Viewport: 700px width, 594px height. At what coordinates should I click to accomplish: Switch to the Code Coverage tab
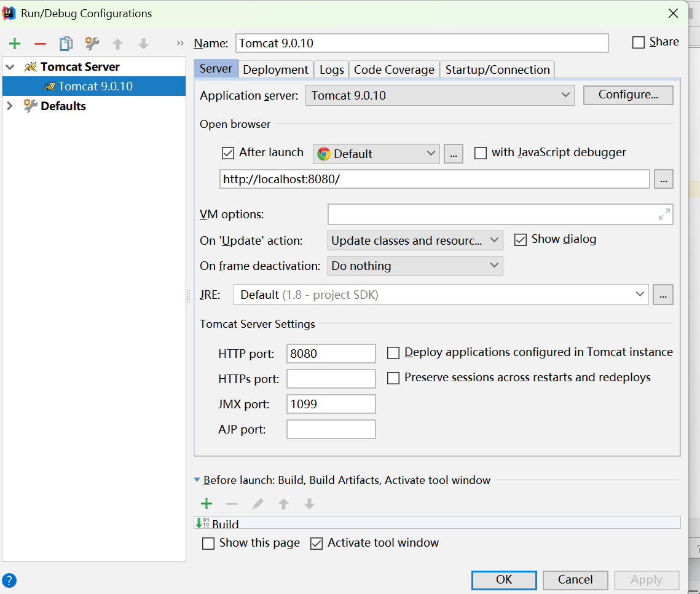coord(394,69)
